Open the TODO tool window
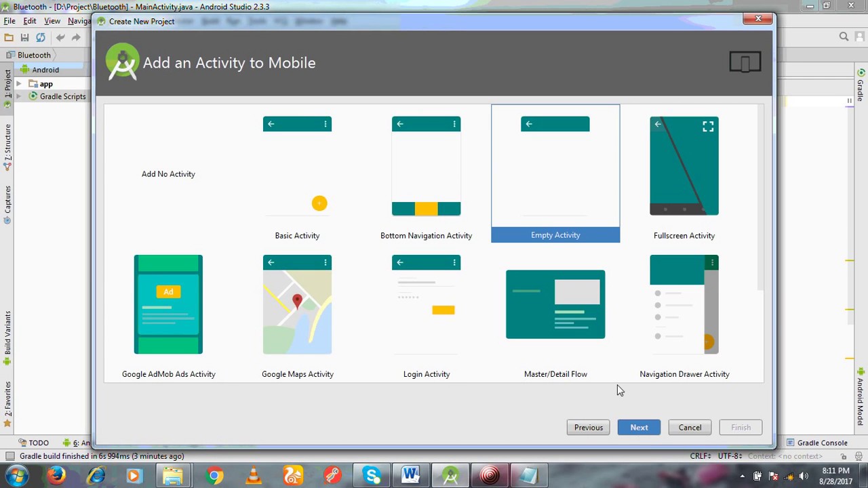This screenshot has height=488, width=868. pos(34,443)
